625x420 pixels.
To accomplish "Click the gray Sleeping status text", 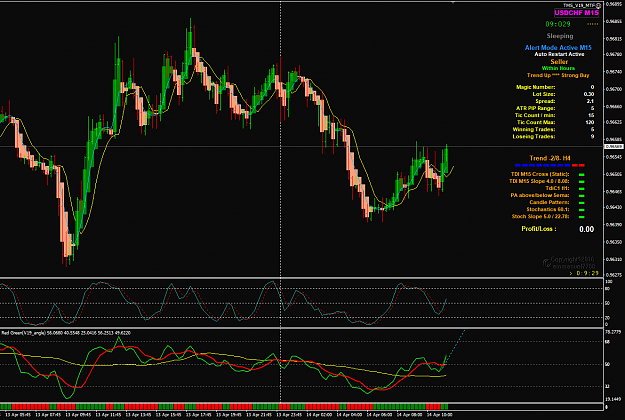I will (x=560, y=36).
